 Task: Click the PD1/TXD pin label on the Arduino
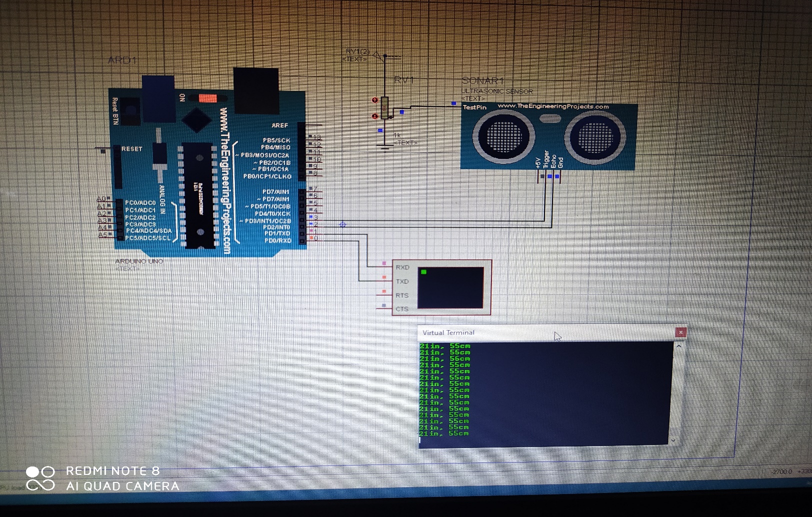(277, 233)
